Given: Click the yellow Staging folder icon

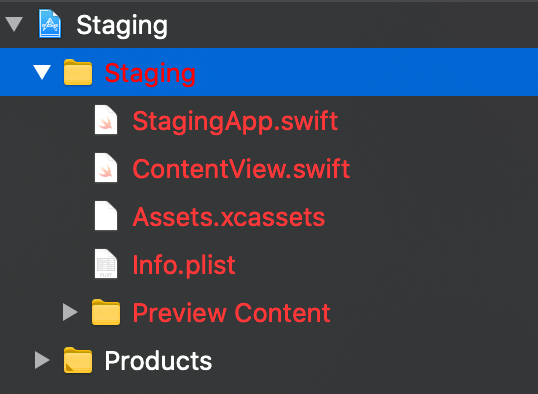Looking at the screenshot, I should (78, 72).
